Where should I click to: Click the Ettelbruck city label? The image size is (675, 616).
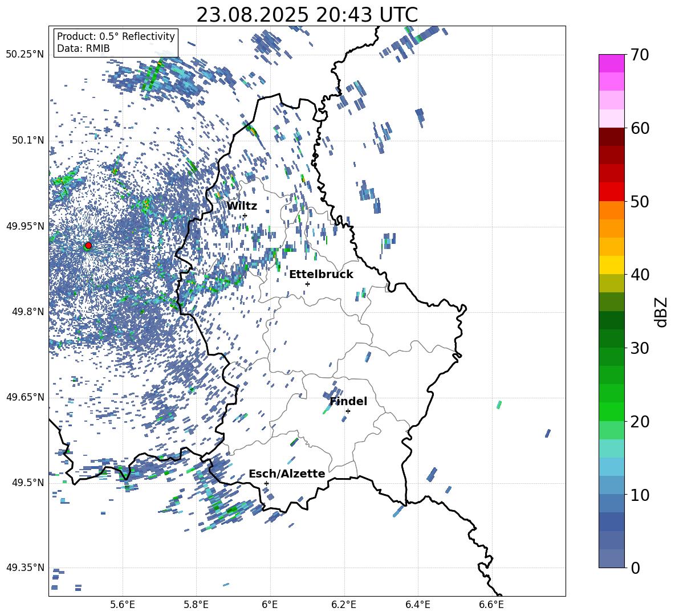point(321,275)
